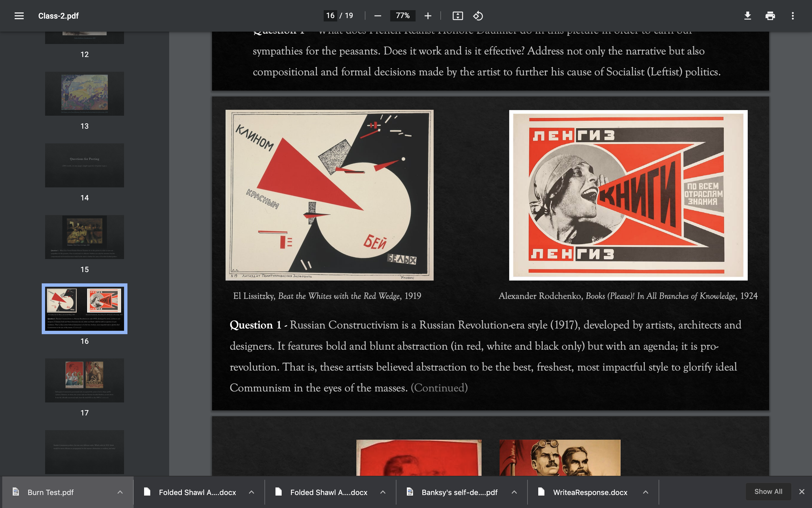
Task: Click the Class-2.pdf document title
Action: click(58, 16)
